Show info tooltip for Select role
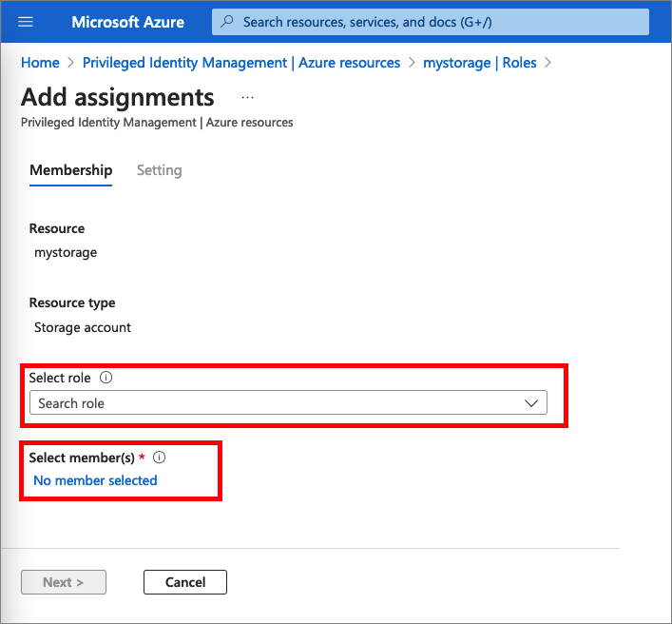 [106, 378]
